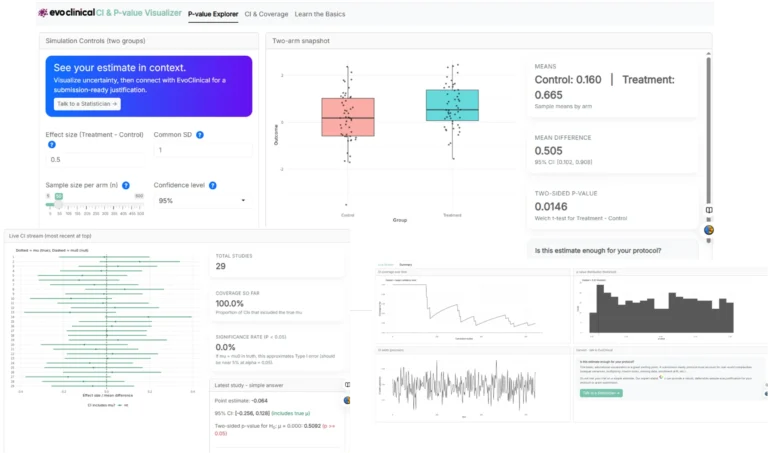Viewport: 768px width, 453px height.
Task: Click the book icon on Latest study panel
Action: click(x=348, y=384)
